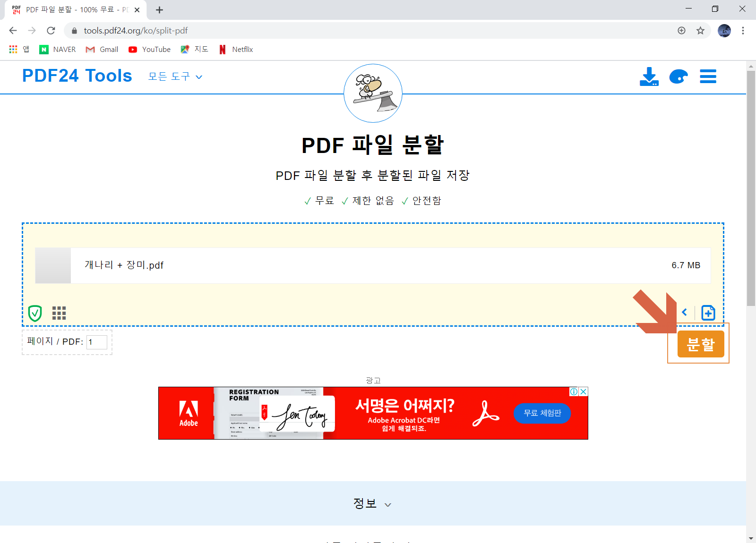Click the ad info (i) icon
The image size is (756, 543).
[x=574, y=391]
